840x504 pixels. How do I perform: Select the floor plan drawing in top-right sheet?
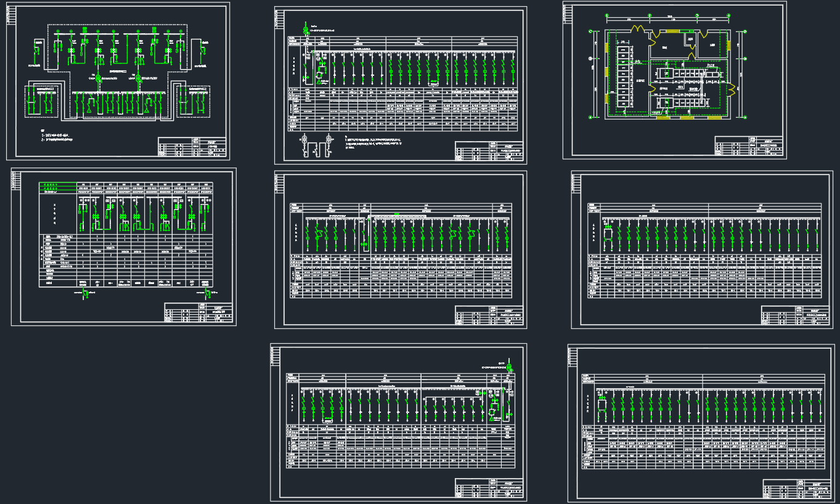(x=667, y=74)
